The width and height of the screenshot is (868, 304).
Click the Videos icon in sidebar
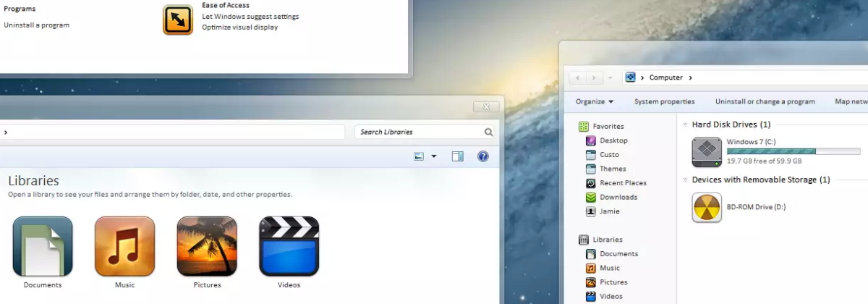(x=591, y=296)
